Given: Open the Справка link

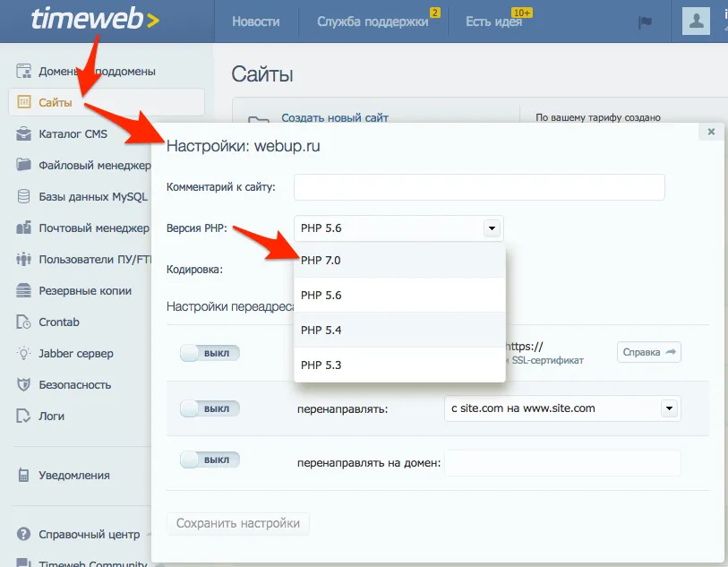Looking at the screenshot, I should [x=648, y=352].
